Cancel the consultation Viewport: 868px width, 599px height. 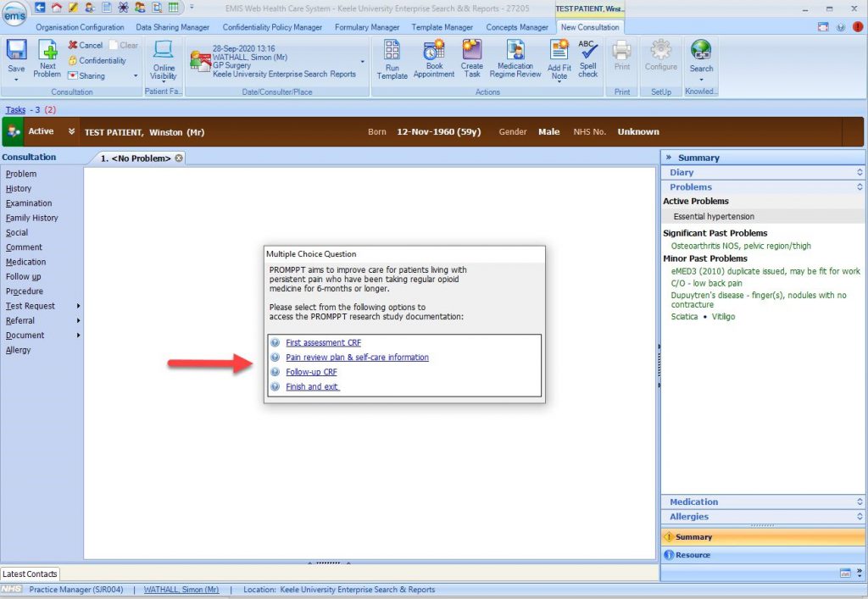point(86,46)
